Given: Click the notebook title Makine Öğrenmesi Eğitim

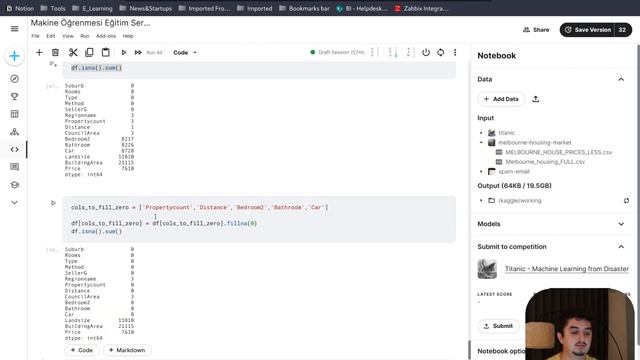Looking at the screenshot, I should [x=91, y=23].
